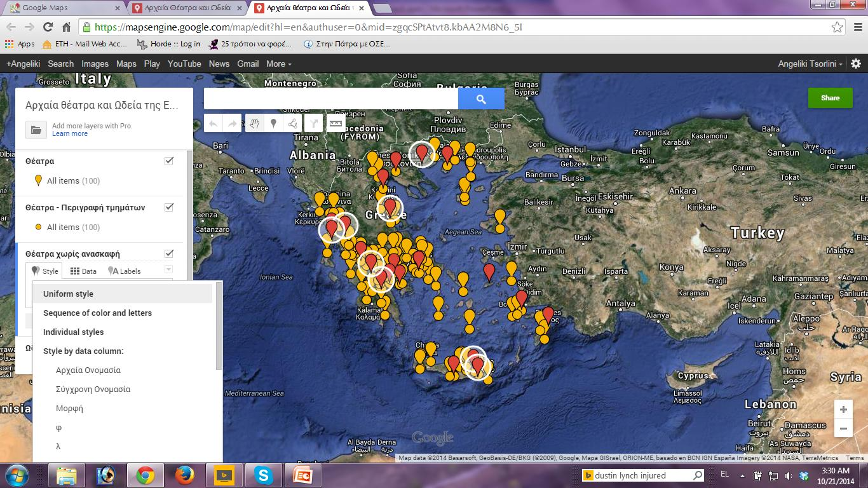
Task: Toggle Θέατρα - Περιγραφή τμημάτων layer checkbox
Action: [x=169, y=207]
